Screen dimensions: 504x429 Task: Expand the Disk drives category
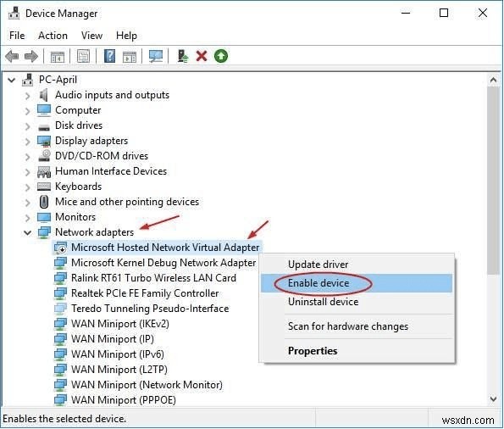pos(28,125)
